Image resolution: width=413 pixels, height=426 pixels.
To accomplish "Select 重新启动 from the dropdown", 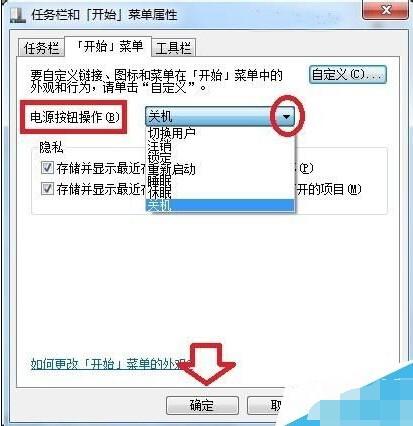I will point(220,169).
